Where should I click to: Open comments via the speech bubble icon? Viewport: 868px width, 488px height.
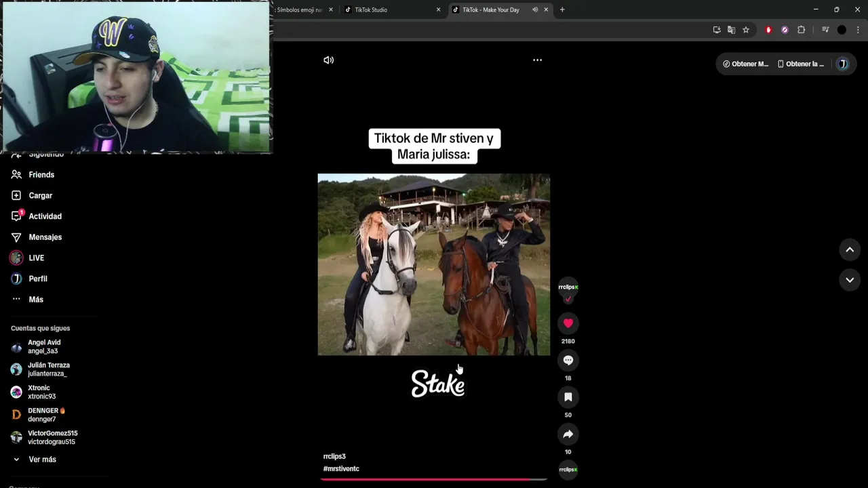point(568,361)
